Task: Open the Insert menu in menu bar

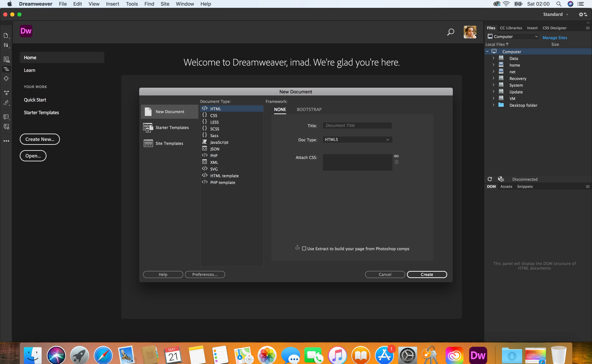Action: point(112,4)
